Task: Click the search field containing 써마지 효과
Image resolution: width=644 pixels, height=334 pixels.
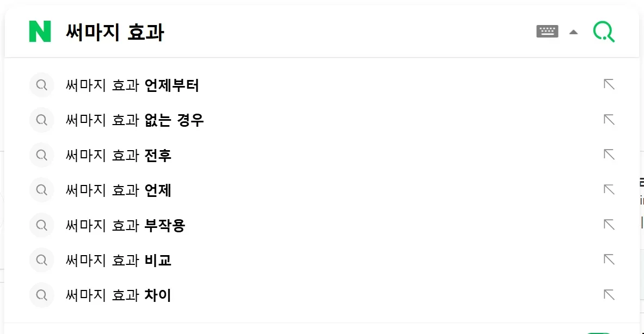Action: point(272,32)
